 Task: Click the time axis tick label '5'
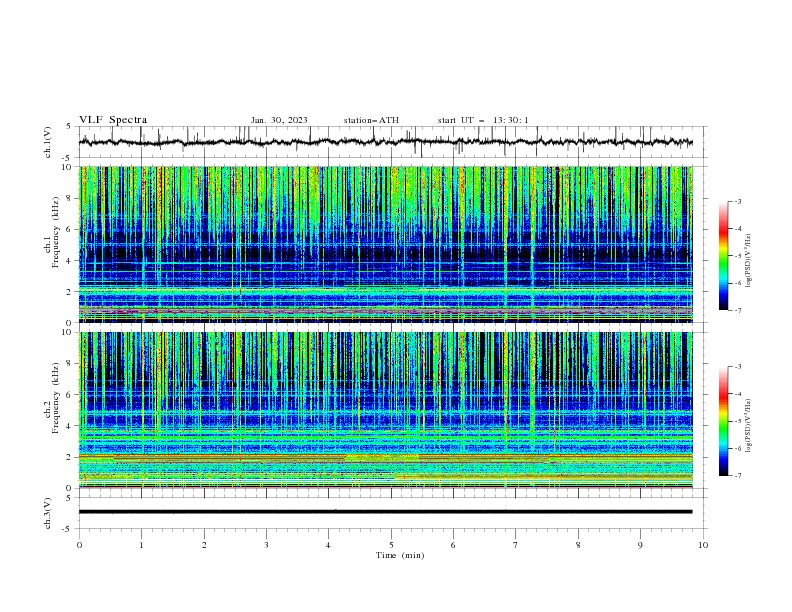coord(391,545)
